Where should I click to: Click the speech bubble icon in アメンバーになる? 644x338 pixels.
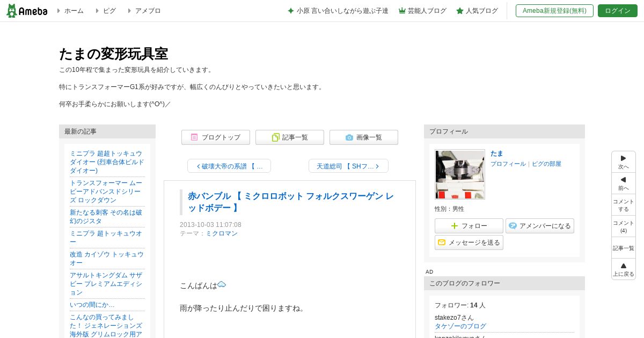coord(513,226)
